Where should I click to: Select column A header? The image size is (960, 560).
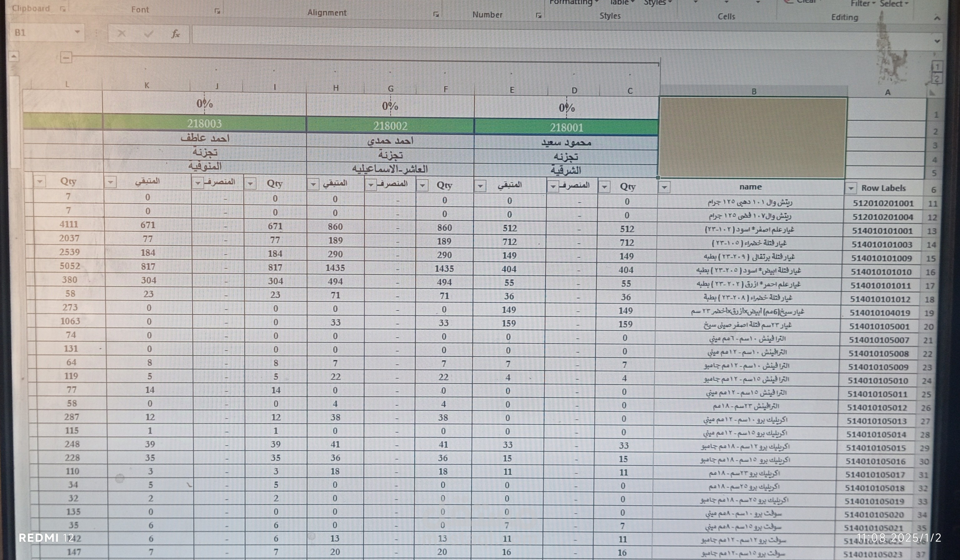pos(887,92)
